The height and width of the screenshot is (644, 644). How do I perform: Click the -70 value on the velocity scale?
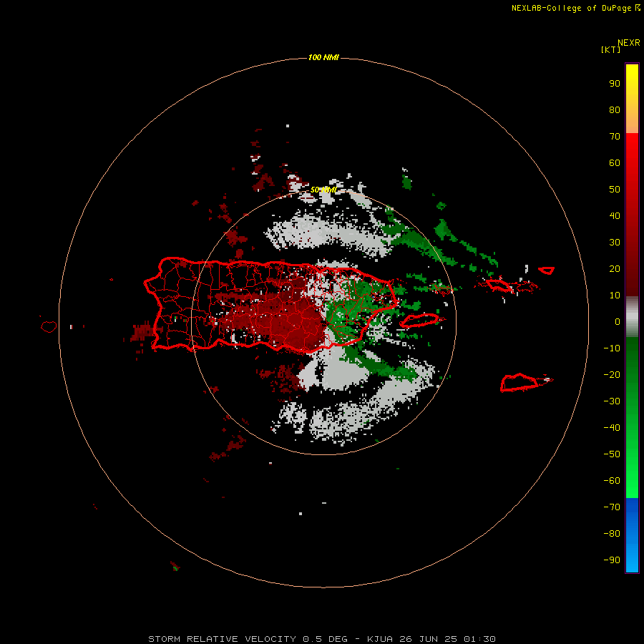pyautogui.click(x=612, y=507)
